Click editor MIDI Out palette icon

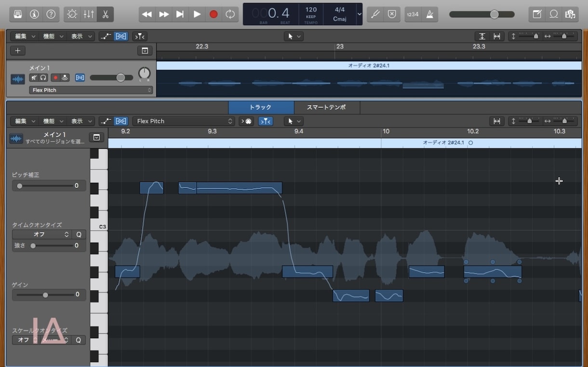coord(246,121)
